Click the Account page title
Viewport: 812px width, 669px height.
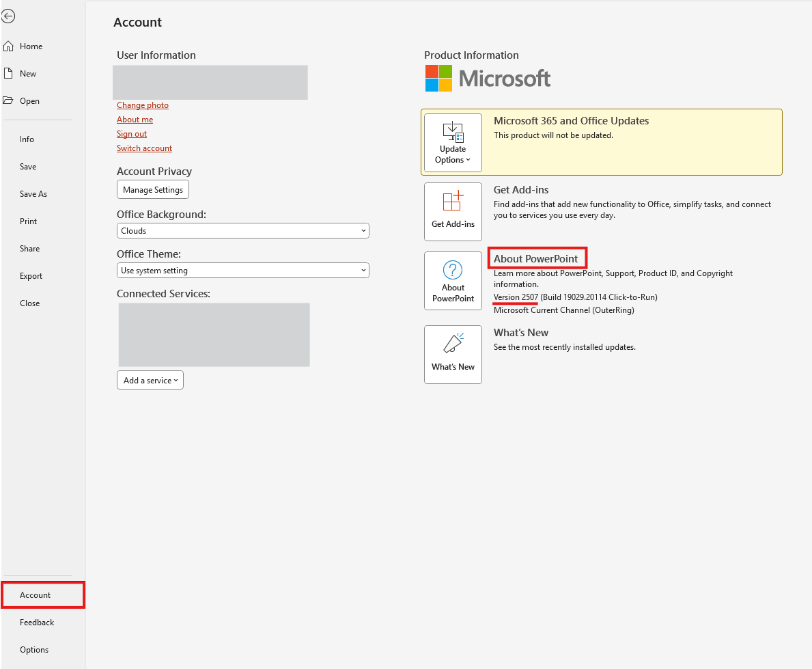point(138,23)
